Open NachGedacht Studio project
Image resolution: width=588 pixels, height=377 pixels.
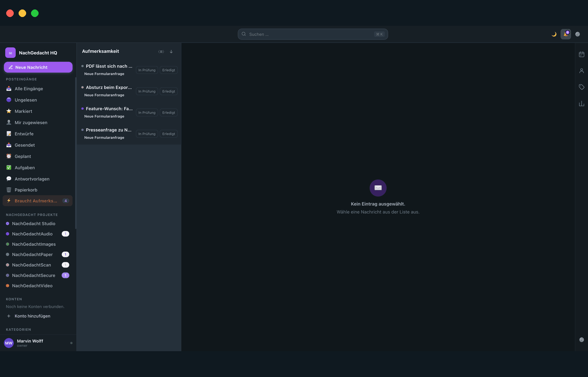point(38,224)
